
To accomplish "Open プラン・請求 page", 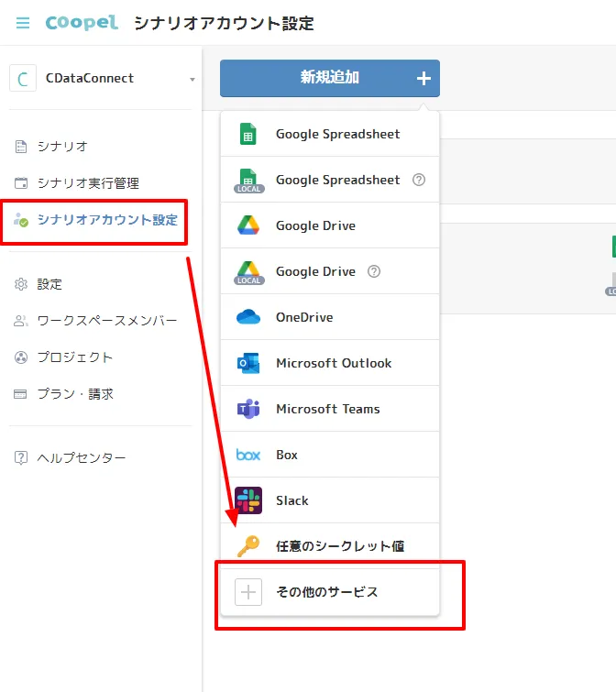I will (x=75, y=394).
